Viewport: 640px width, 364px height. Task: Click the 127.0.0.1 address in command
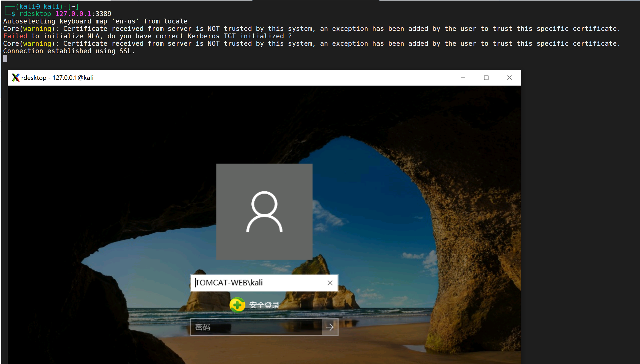point(73,14)
